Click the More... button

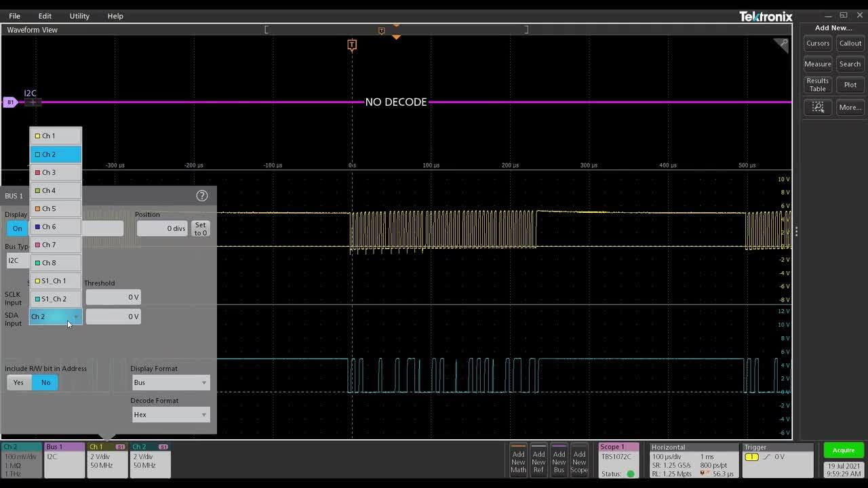[x=850, y=107]
